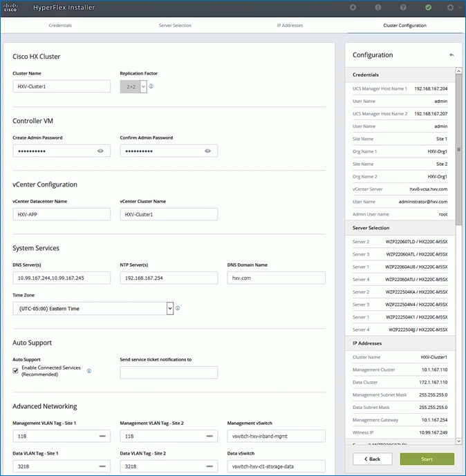
Task: Click Management Gateway value 10.1.167.254
Action: pyautogui.click(x=434, y=420)
